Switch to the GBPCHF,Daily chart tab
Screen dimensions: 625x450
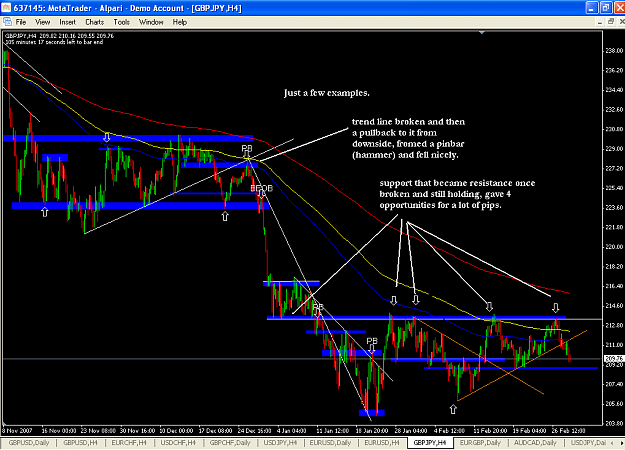click(x=230, y=442)
